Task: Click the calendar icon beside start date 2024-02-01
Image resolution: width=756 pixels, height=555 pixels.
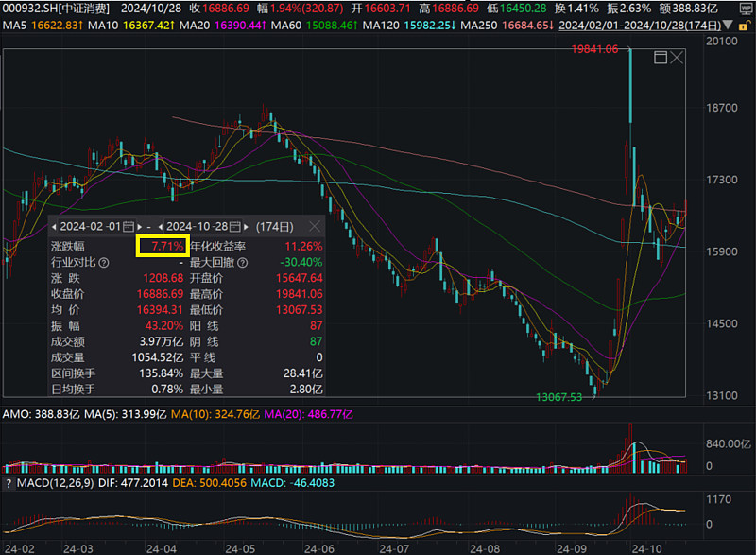Action: click(x=128, y=227)
